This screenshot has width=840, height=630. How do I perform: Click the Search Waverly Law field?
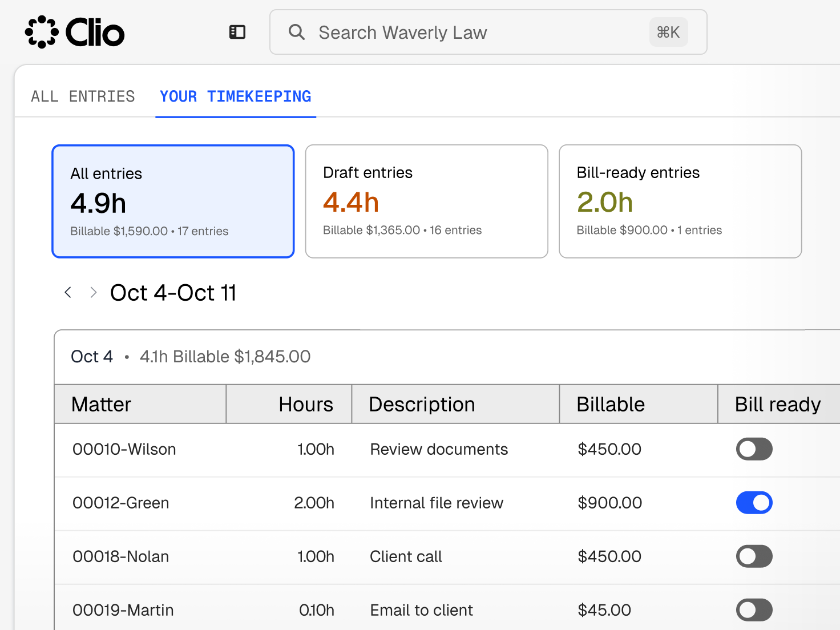(x=488, y=32)
